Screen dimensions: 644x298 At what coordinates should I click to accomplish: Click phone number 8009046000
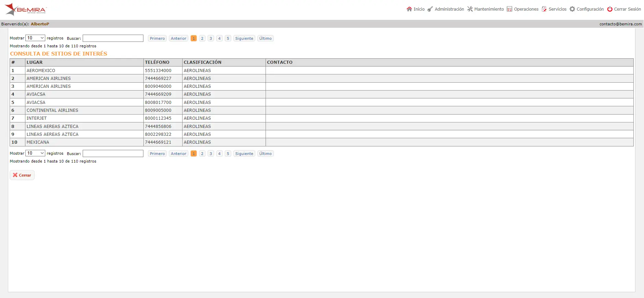158,86
